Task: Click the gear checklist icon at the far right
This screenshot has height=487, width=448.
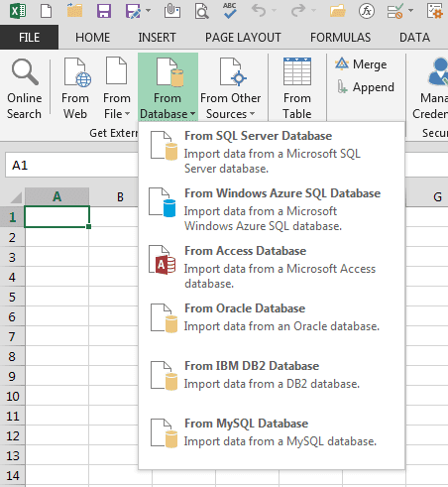Action: (435, 11)
